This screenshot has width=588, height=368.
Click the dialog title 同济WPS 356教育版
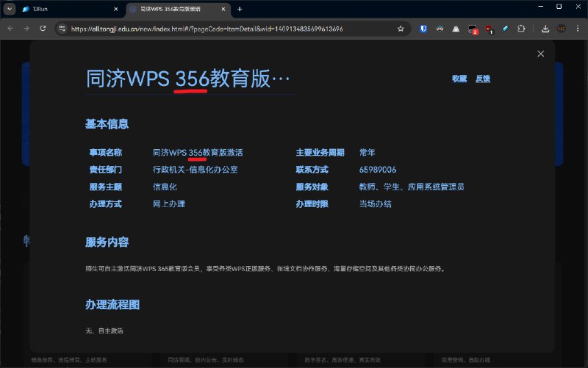[187, 79]
